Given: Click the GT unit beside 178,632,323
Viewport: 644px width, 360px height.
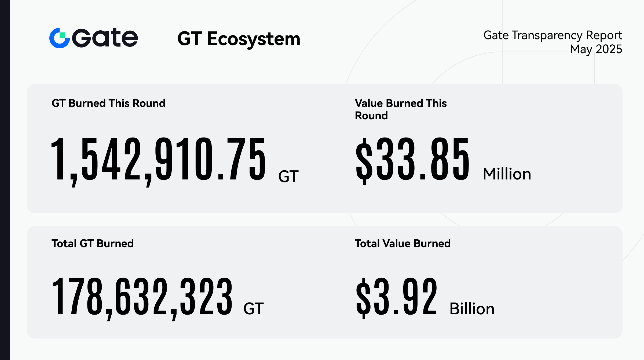Looking at the screenshot, I should tap(253, 308).
